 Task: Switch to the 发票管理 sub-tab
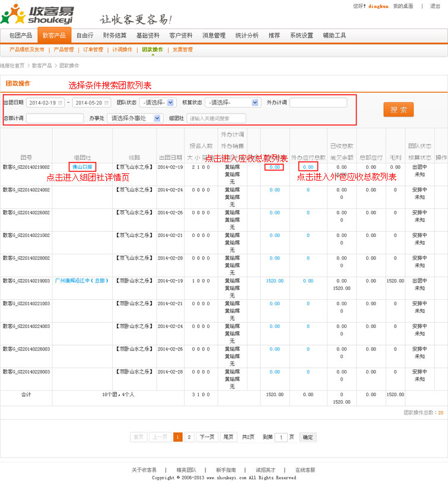click(183, 50)
